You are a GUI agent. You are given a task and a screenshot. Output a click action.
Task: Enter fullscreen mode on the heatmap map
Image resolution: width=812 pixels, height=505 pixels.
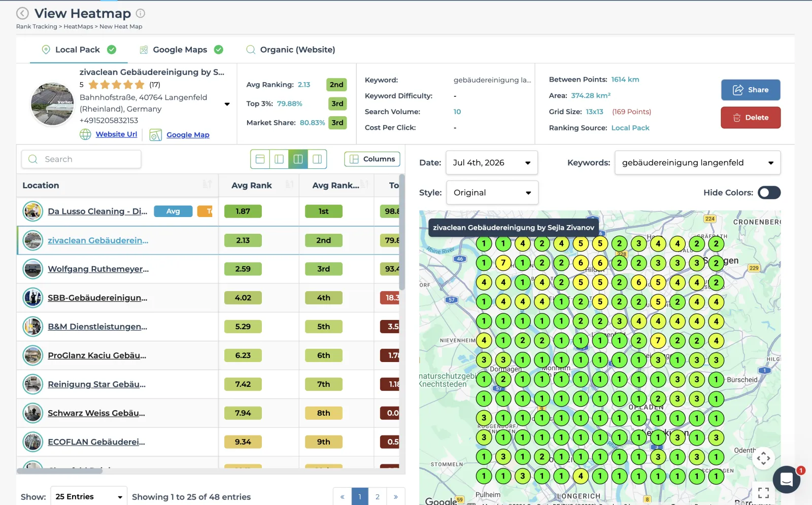tap(763, 492)
